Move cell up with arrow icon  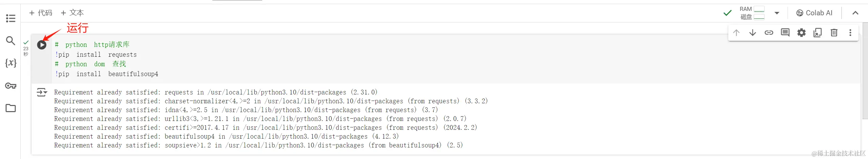[736, 33]
